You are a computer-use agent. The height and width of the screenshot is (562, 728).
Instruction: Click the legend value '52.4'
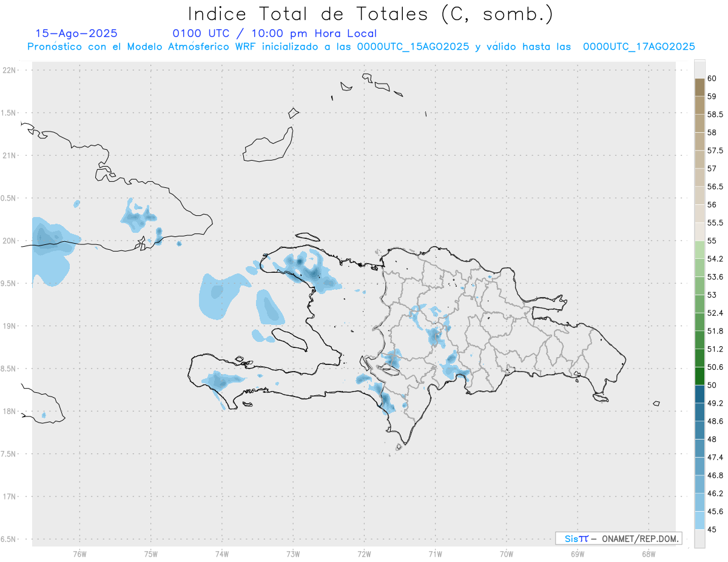(x=715, y=313)
